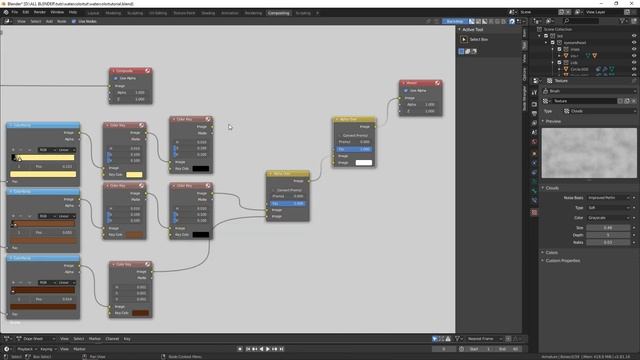This screenshot has height=360, width=640.
Task: Click the outliner search field
Action: pyautogui.click(x=582, y=21)
